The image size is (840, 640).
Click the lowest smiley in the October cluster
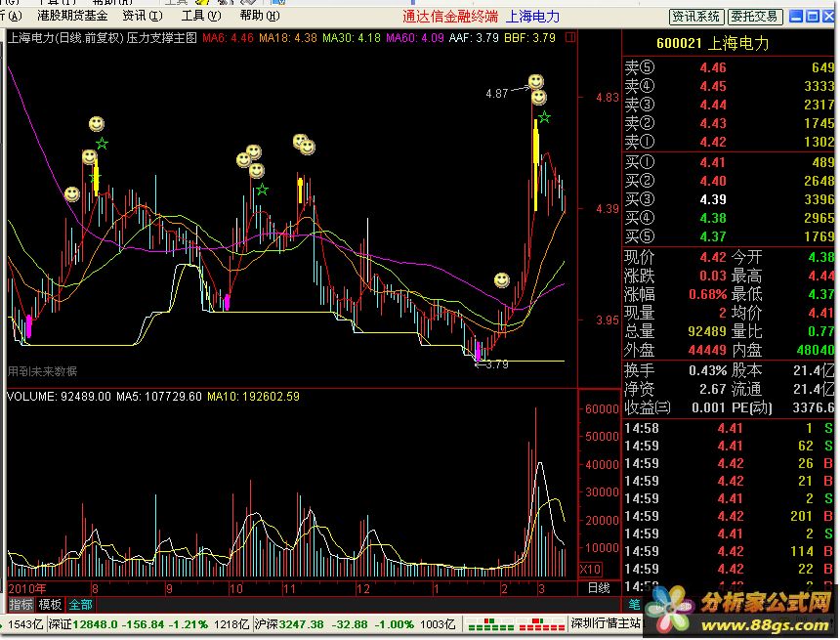pos(257,170)
